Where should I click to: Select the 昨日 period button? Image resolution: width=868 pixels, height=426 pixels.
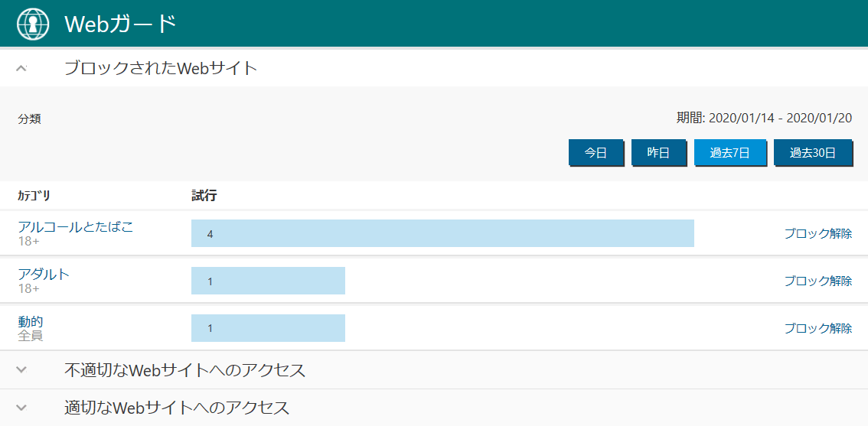[x=658, y=153]
